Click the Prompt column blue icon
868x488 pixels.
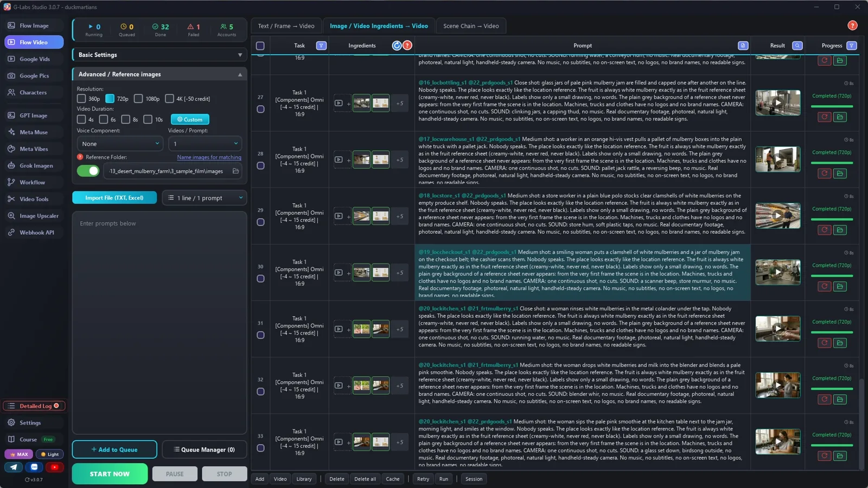pos(743,46)
